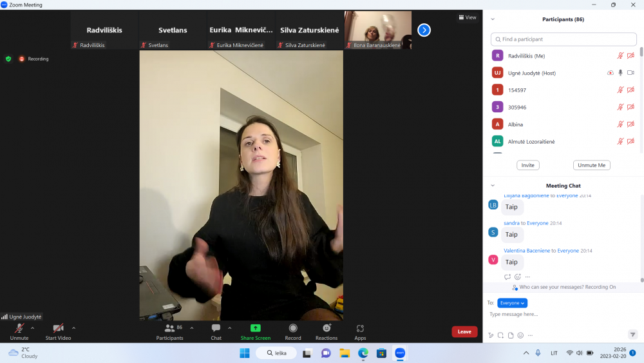
Task: Expand the Participants options caret in toolbar
Action: coord(192,328)
